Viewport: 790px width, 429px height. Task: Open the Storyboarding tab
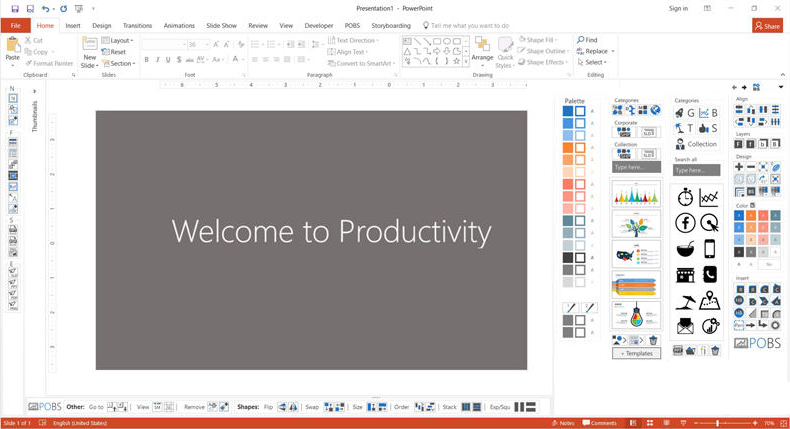tap(391, 25)
